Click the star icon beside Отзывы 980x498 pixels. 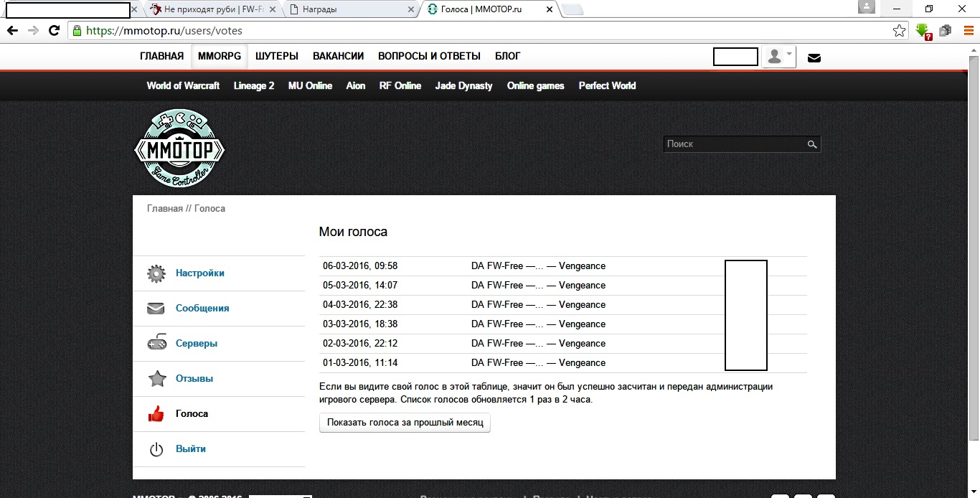tap(156, 378)
